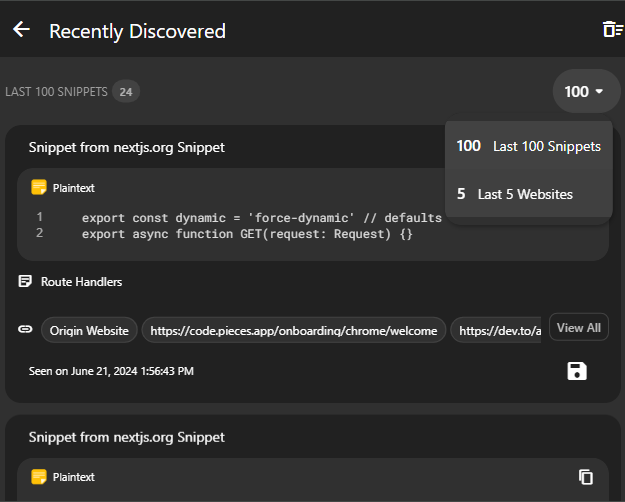625x502 pixels.
Task: Select Last 100 Snippets option
Action: 529,146
